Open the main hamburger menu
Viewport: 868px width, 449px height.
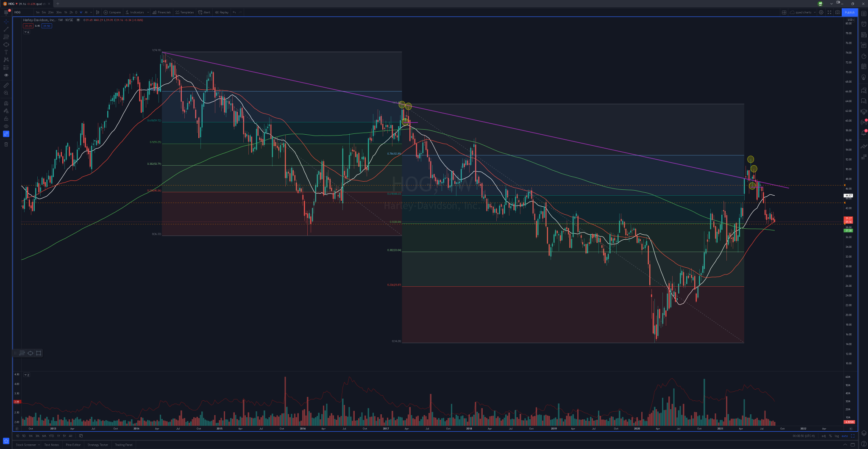point(6,13)
